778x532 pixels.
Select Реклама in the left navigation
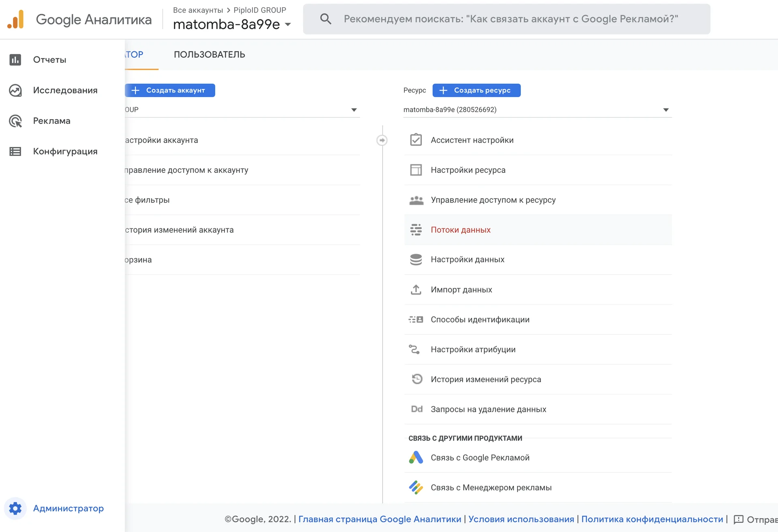pyautogui.click(x=52, y=121)
